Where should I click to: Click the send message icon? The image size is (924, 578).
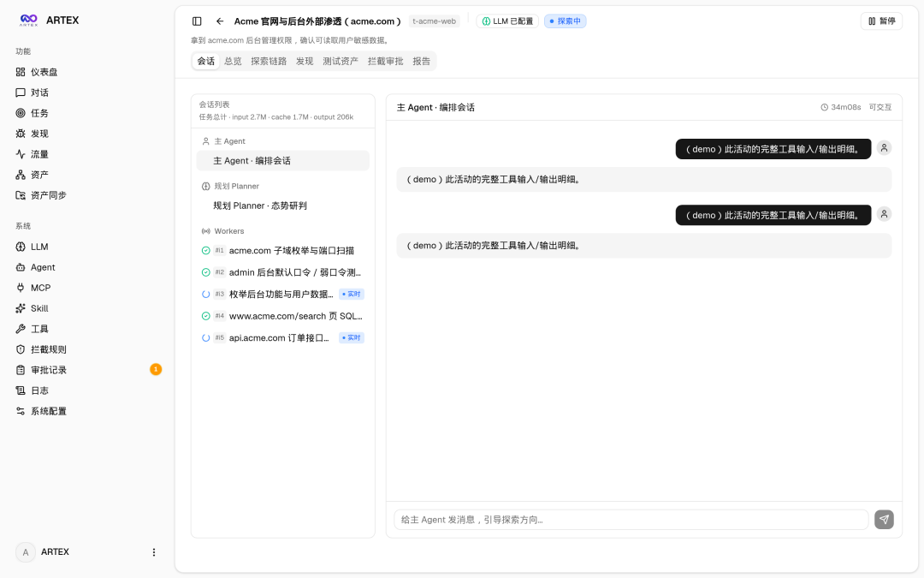click(x=884, y=520)
